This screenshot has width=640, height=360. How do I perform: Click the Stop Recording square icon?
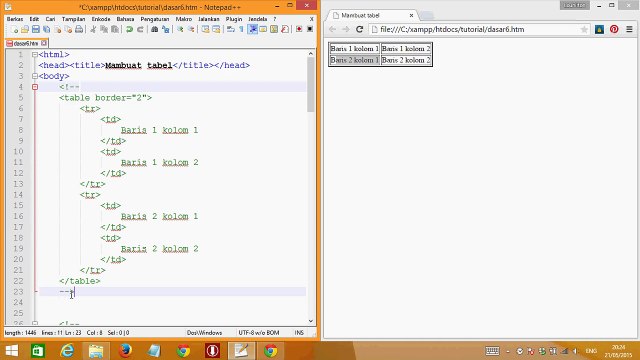tap(310, 29)
